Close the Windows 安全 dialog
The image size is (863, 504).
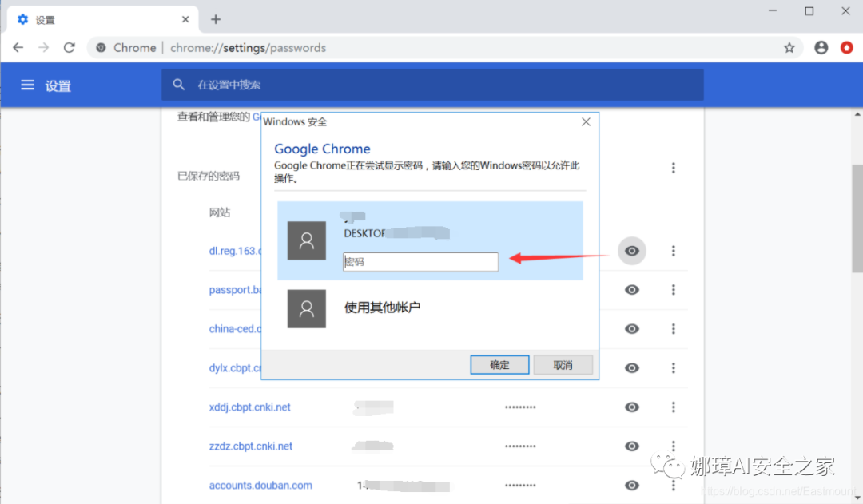(x=586, y=121)
